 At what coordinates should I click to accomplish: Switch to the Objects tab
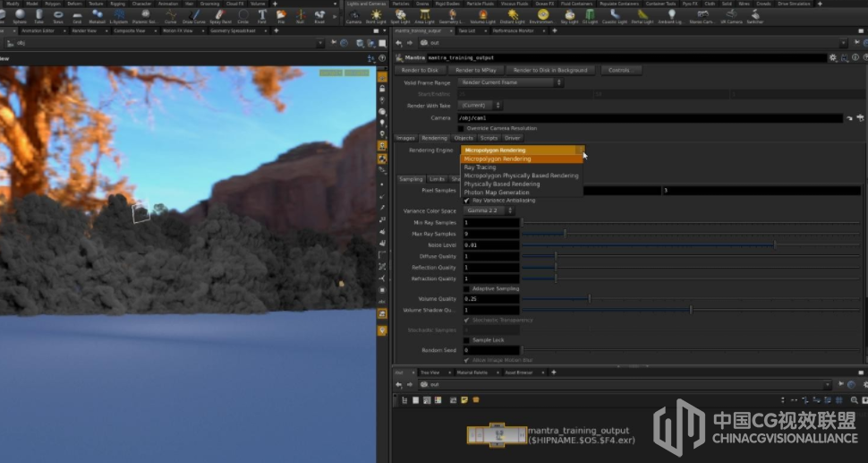(x=464, y=139)
